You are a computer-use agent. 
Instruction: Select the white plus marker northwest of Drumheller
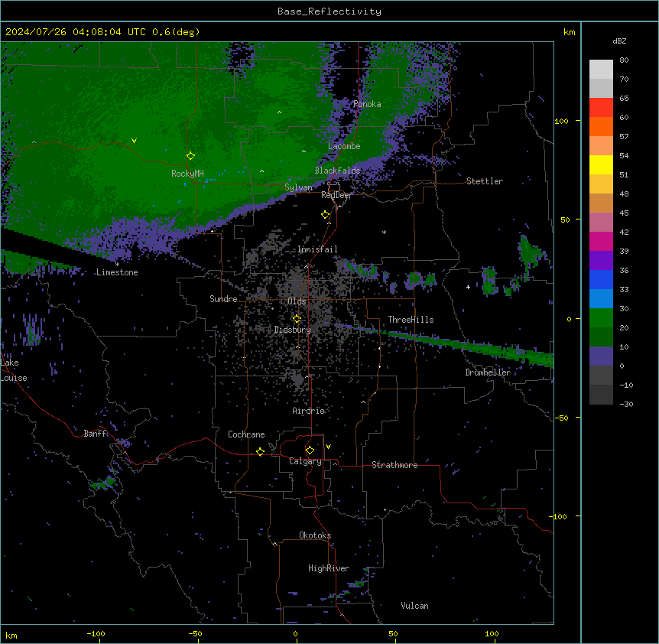pos(468,287)
